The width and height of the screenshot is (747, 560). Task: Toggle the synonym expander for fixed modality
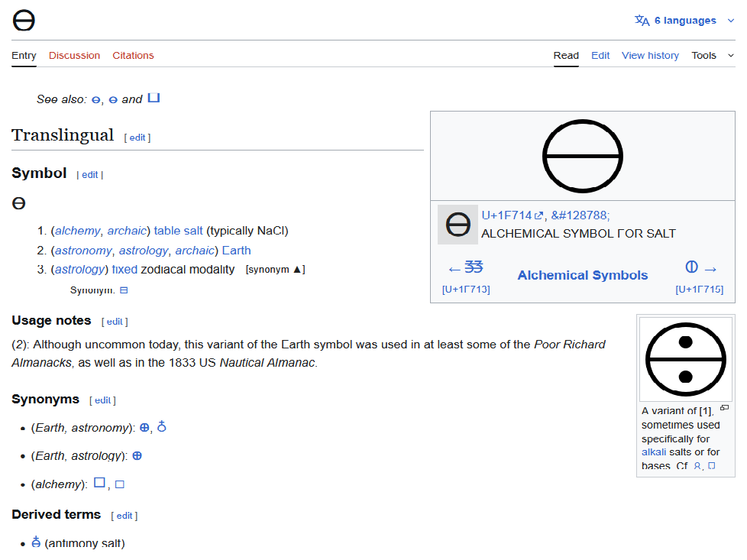(275, 269)
